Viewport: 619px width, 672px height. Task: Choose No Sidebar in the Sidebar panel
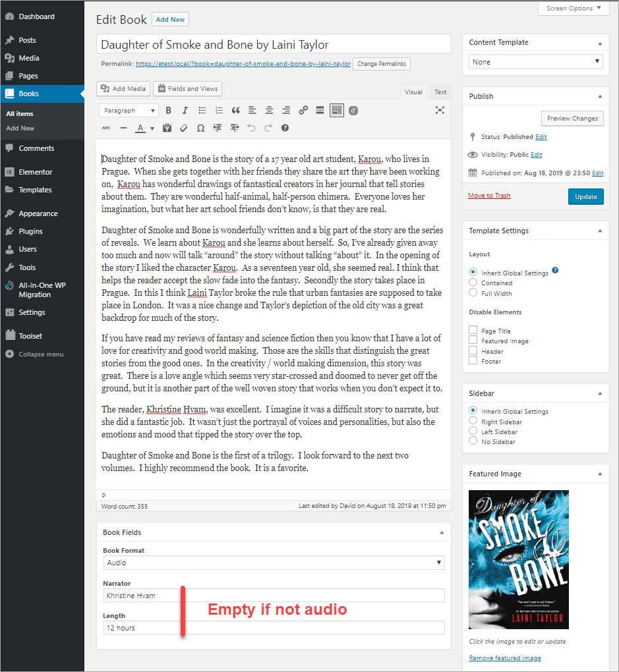click(x=472, y=441)
